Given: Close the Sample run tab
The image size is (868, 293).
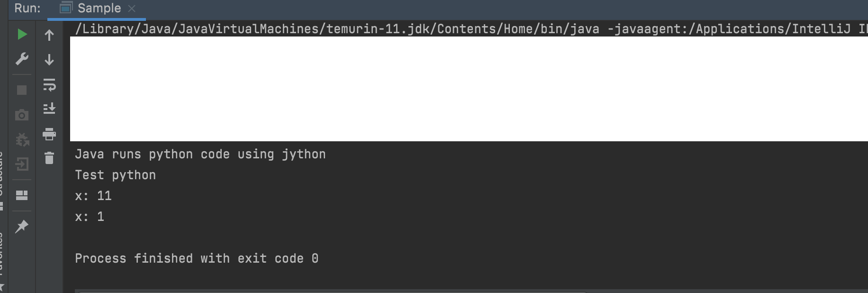Looking at the screenshot, I should 132,9.
